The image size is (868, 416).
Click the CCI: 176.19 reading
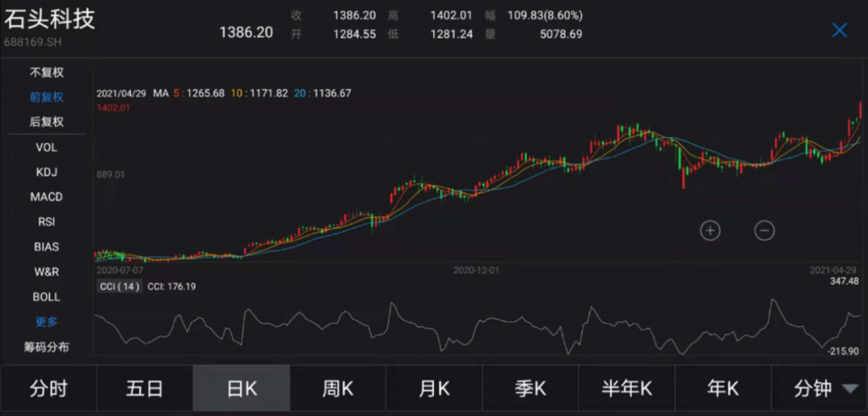point(172,287)
